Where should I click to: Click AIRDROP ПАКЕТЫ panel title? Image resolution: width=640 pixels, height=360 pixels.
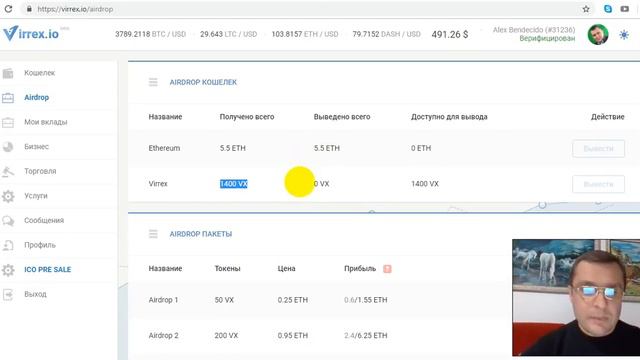[x=201, y=234]
